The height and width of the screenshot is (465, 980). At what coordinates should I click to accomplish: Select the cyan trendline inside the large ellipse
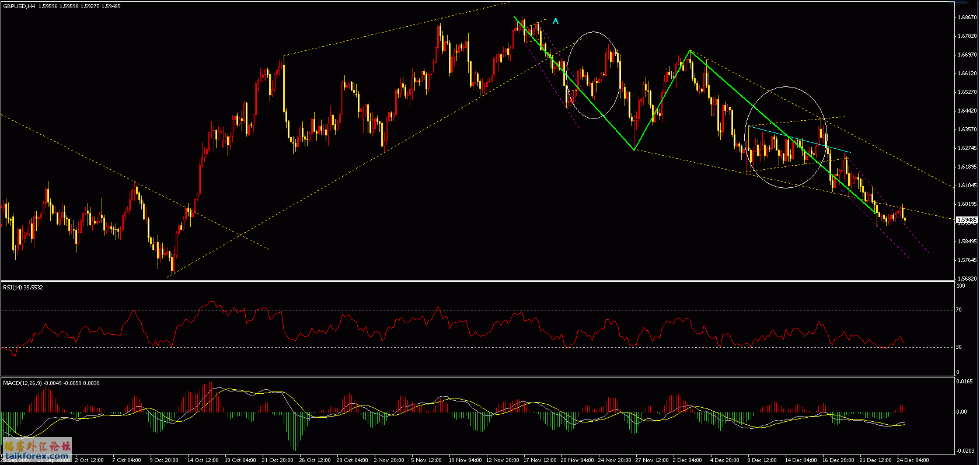coord(800,139)
